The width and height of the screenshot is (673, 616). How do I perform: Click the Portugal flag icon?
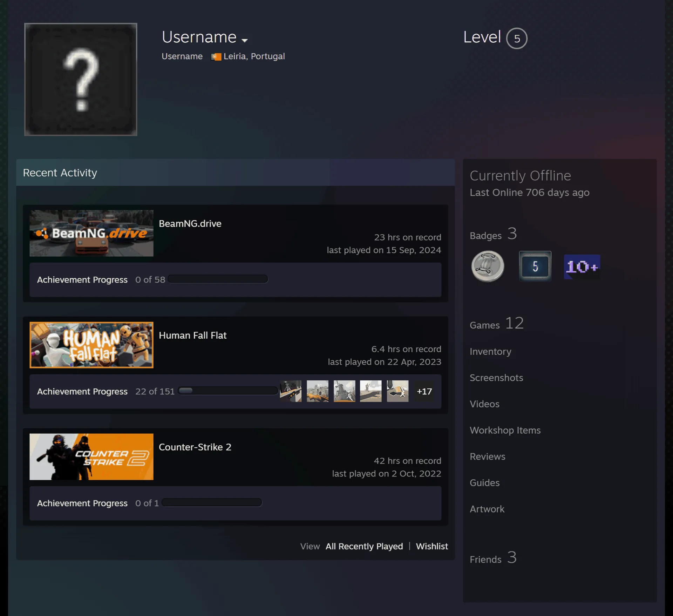(216, 57)
